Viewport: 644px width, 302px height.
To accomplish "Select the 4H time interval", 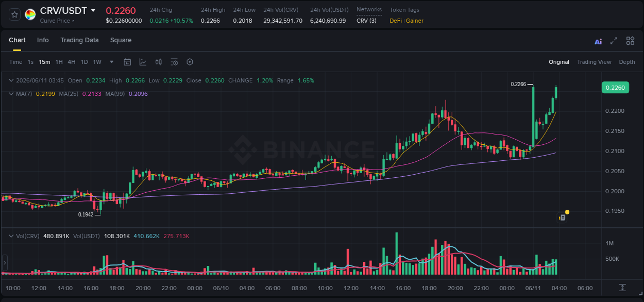I will 72,62.
